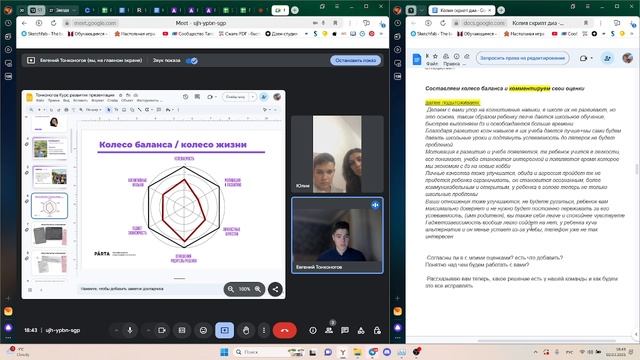
Task: Stop presenting with the blue button
Action: pyautogui.click(x=356, y=60)
